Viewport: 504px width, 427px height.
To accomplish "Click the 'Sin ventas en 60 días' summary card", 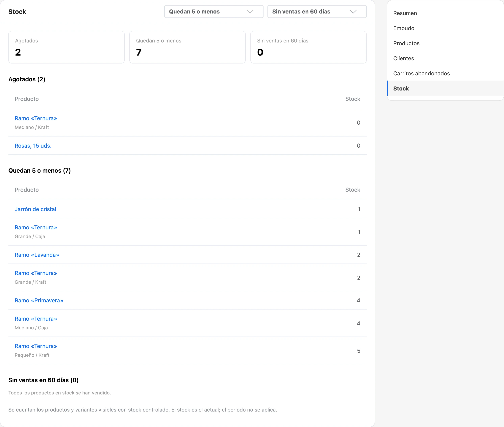I will (x=308, y=47).
